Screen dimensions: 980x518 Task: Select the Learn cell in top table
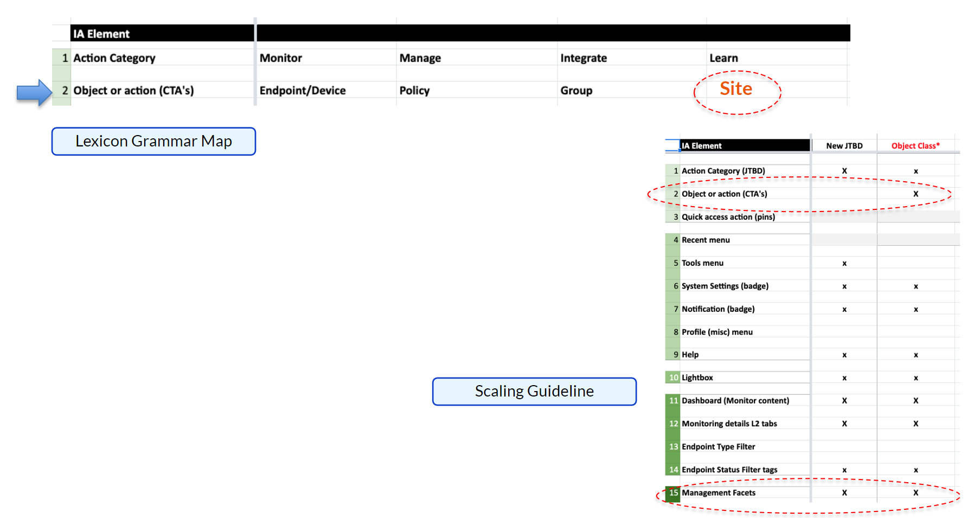pyautogui.click(x=723, y=58)
